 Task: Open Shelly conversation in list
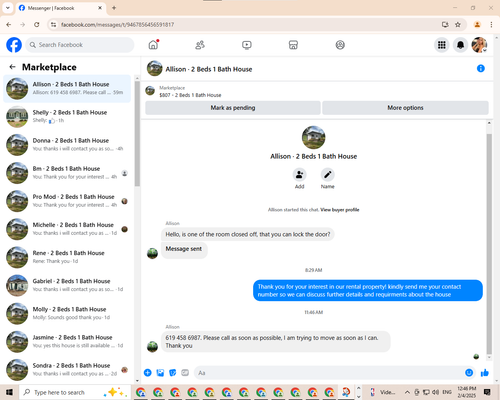click(67, 116)
